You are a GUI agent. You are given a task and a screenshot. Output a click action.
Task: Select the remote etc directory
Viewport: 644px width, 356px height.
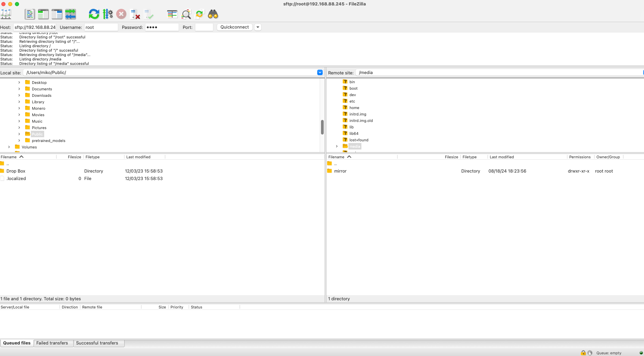point(352,101)
